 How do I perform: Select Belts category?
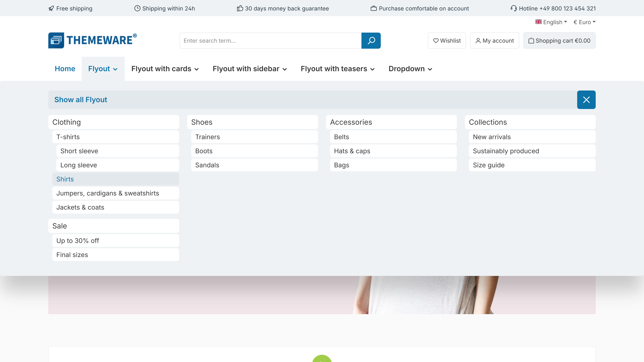[393, 137]
